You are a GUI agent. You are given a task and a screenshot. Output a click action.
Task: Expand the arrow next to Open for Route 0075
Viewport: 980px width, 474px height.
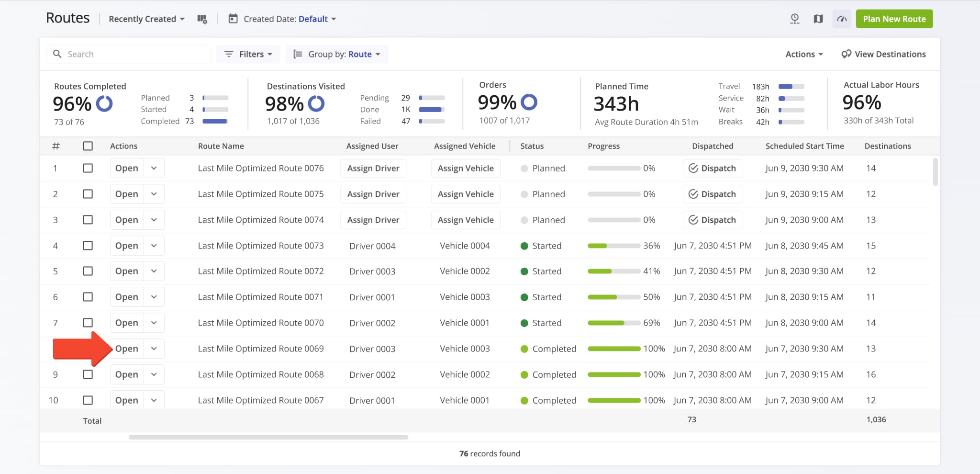point(154,194)
